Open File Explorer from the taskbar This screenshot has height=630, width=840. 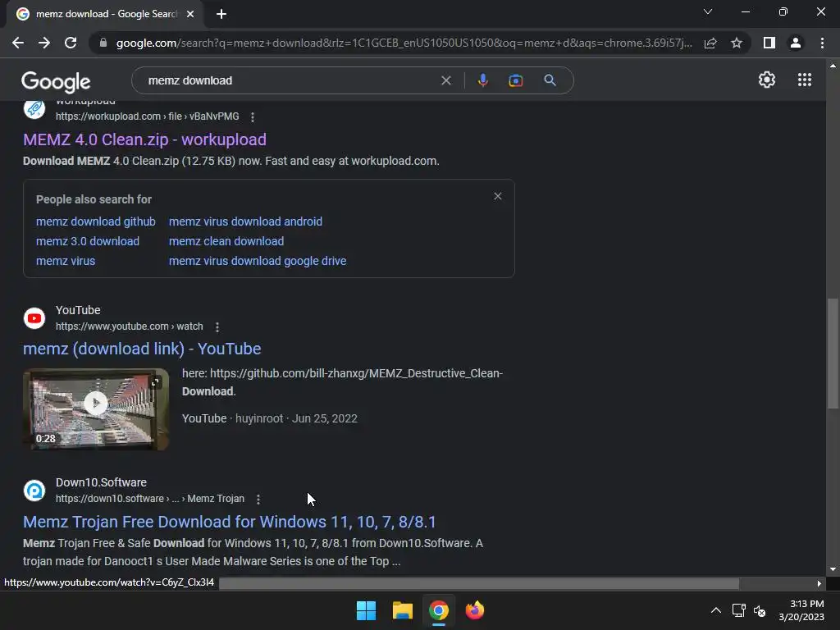[402, 610]
